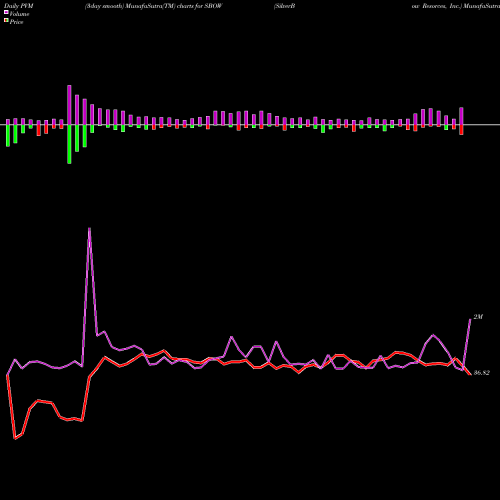Click the tallest magenta volume bar
This screenshot has height=500, width=500.
69,105
